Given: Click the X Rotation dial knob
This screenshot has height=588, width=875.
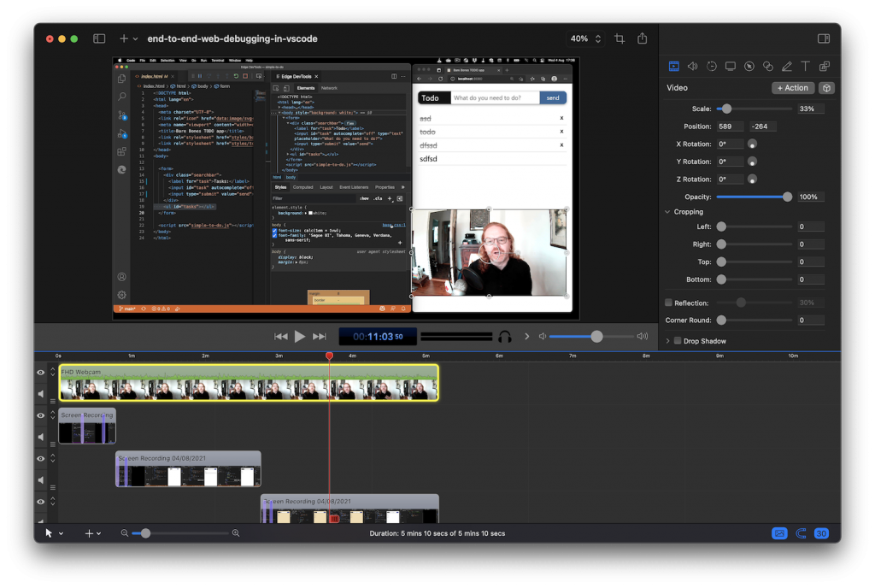Looking at the screenshot, I should 752,144.
